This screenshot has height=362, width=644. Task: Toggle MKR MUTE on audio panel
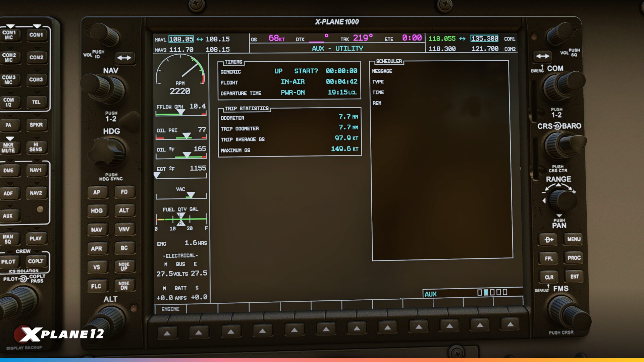[8, 148]
